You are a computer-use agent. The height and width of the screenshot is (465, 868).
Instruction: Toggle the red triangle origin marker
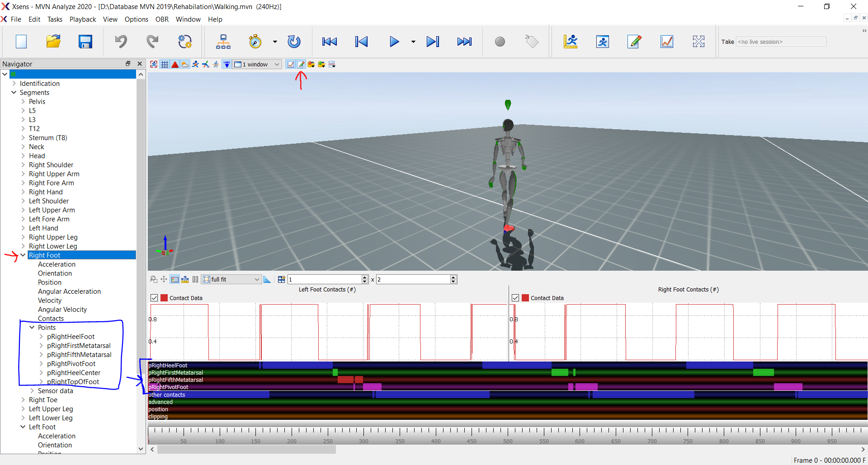click(x=175, y=64)
